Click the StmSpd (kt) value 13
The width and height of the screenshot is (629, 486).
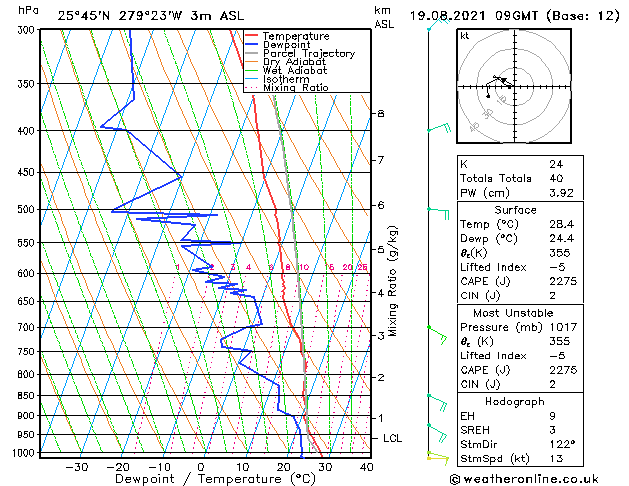point(556,458)
